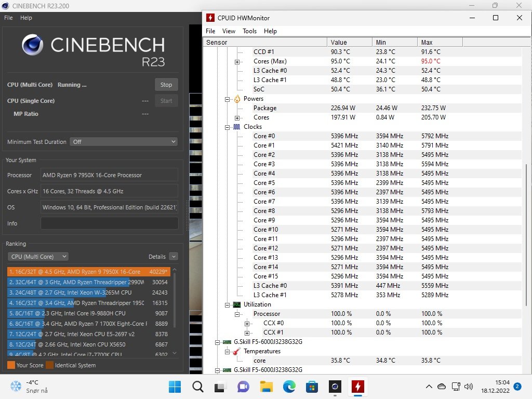Click into the Info text field
Viewport: 532px width, 399px height.
tap(109, 223)
